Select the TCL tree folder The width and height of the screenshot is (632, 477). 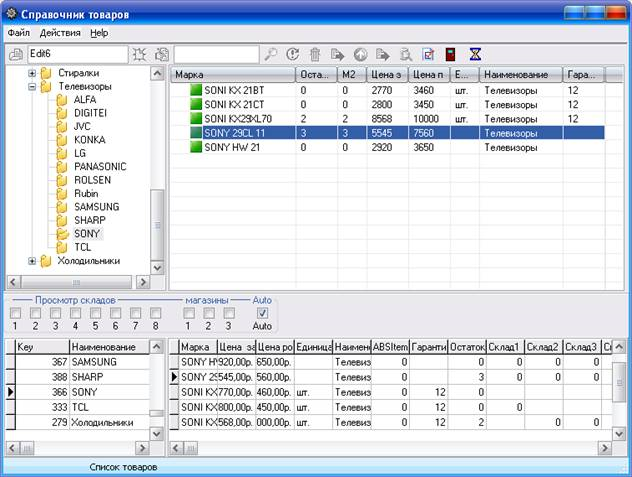[x=82, y=247]
